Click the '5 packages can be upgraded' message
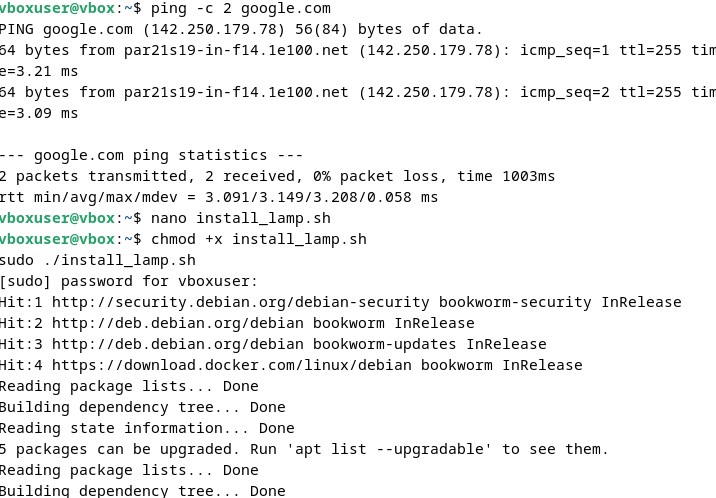The image size is (716, 498). pyautogui.click(x=110, y=449)
